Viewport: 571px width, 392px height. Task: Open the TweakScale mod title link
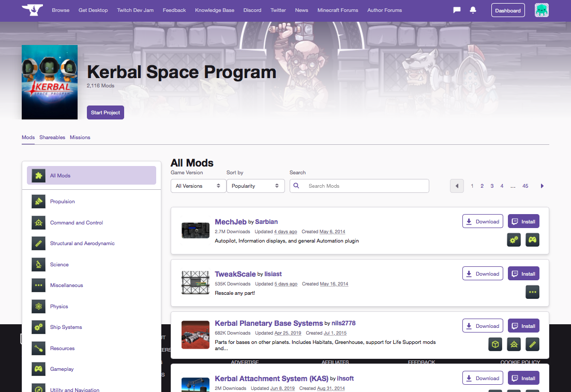(235, 274)
